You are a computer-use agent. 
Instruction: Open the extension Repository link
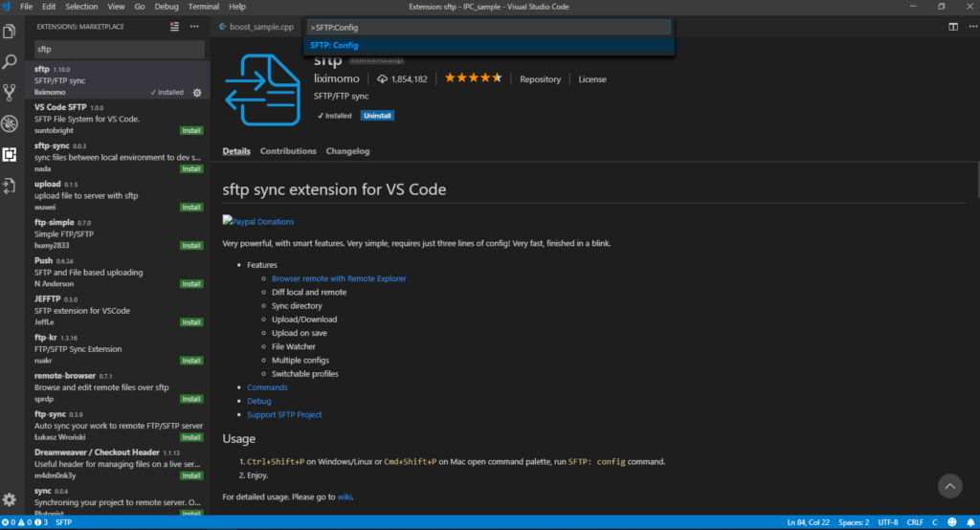click(x=540, y=79)
